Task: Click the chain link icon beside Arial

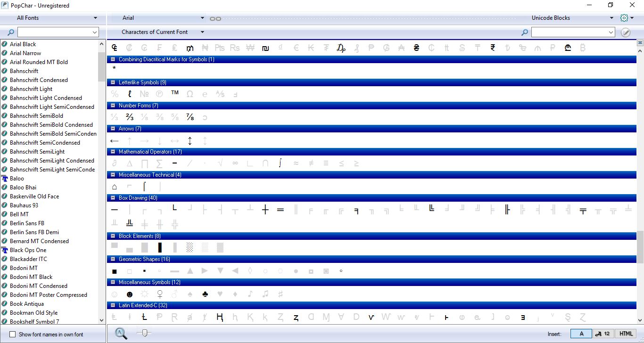Action: point(215,18)
